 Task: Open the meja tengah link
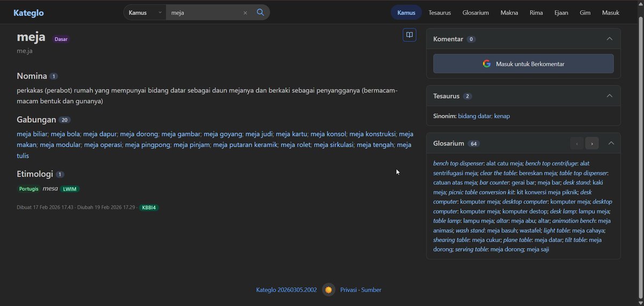376,144
